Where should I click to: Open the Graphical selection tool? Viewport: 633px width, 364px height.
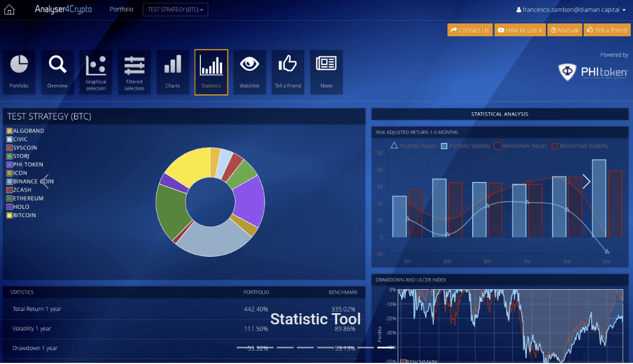click(95, 71)
